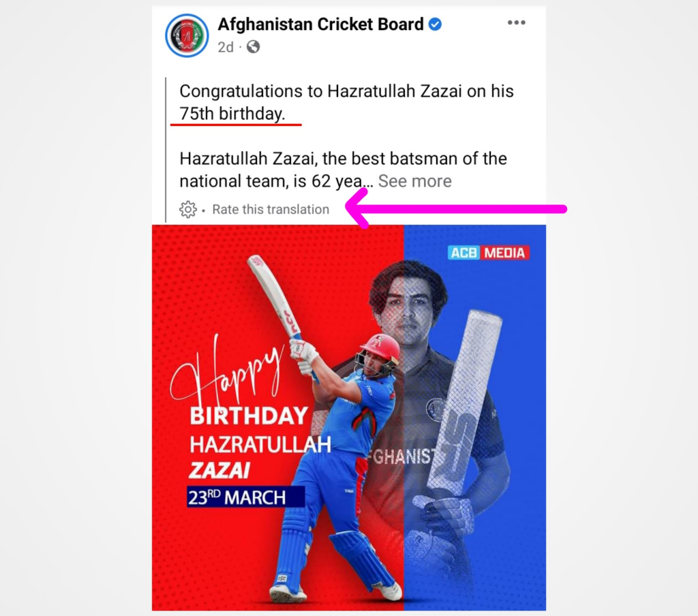The image size is (698, 616).
Task: Open the Afghanistan Cricket Board page name
Action: 320,24
